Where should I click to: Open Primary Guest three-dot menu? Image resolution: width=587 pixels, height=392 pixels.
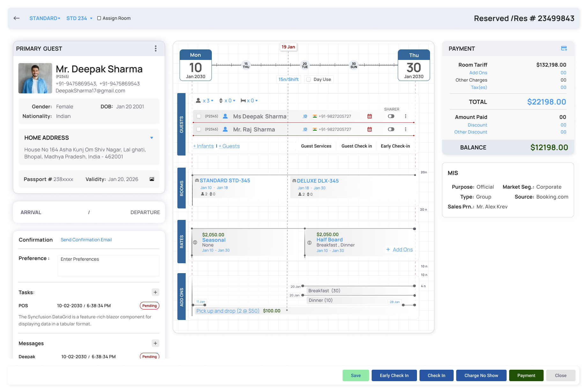pyautogui.click(x=156, y=48)
